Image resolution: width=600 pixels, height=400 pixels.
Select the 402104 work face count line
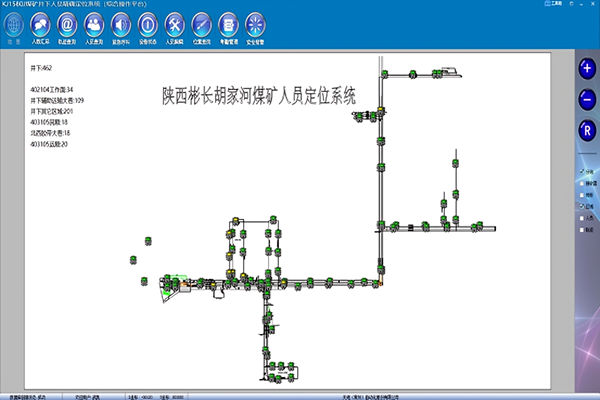(60, 91)
